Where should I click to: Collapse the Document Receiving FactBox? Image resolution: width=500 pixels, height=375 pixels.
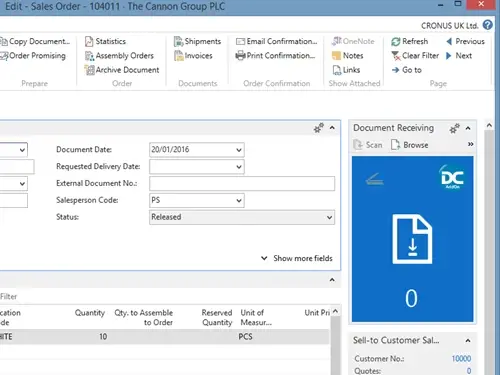coord(468,128)
